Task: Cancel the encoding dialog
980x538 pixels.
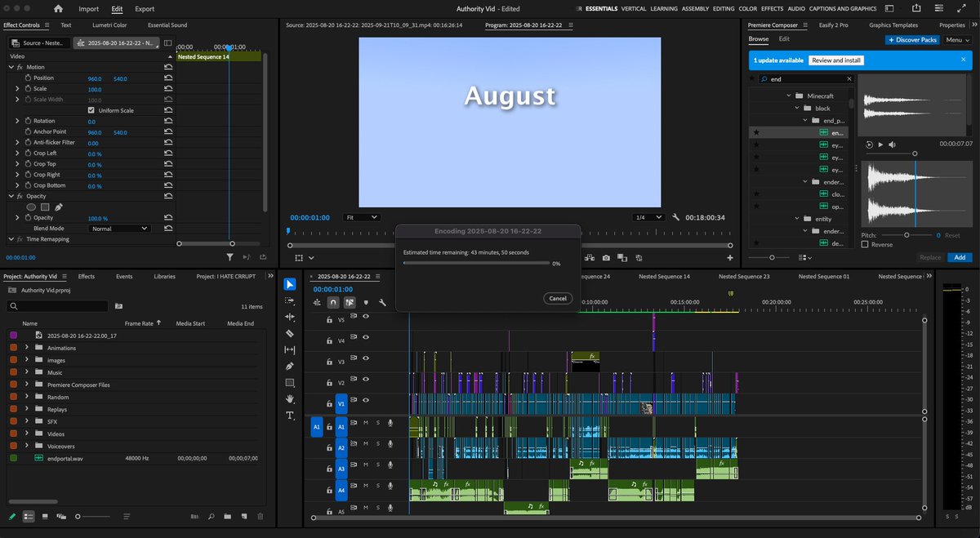Action: 558,299
